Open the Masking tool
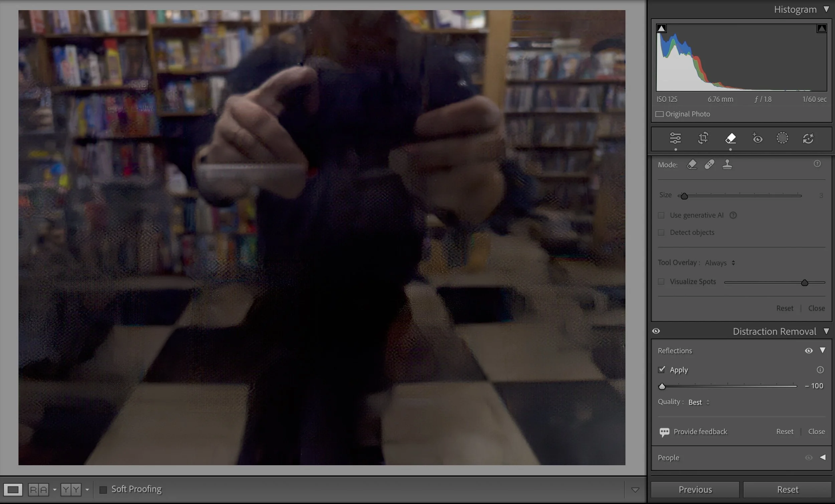Viewport: 835px width, 504px height. 782,138
